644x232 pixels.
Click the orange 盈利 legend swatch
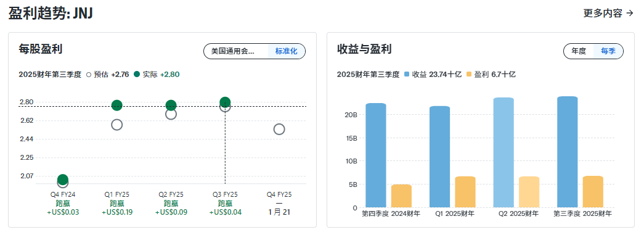(469, 75)
